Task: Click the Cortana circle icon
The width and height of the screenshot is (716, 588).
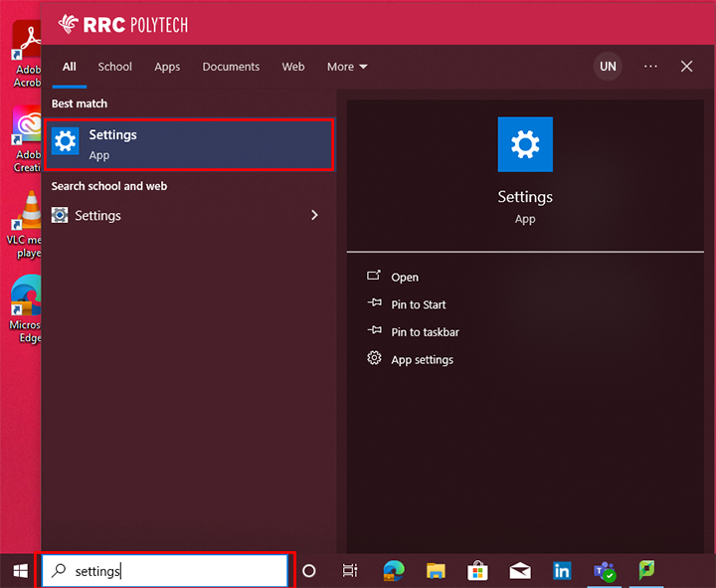Action: [308, 570]
